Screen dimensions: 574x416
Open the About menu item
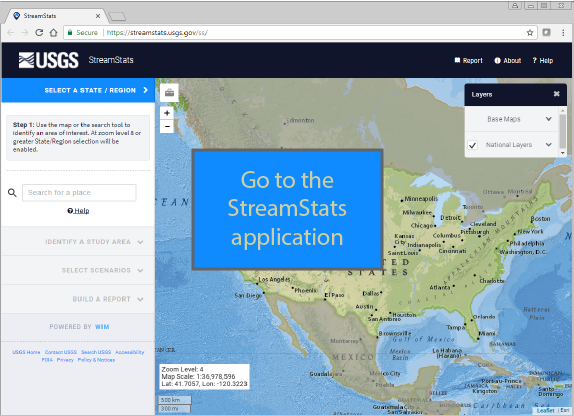(x=507, y=60)
